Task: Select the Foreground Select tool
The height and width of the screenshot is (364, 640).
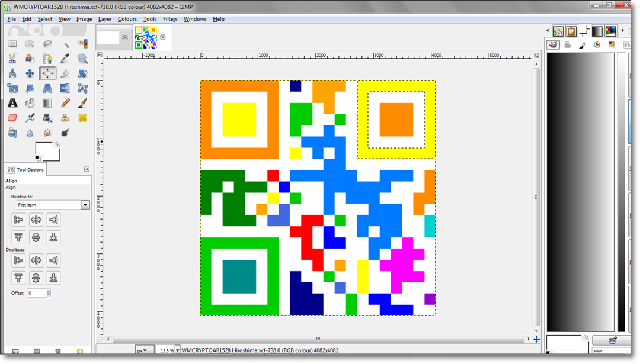Action: pyautogui.click(x=30, y=59)
